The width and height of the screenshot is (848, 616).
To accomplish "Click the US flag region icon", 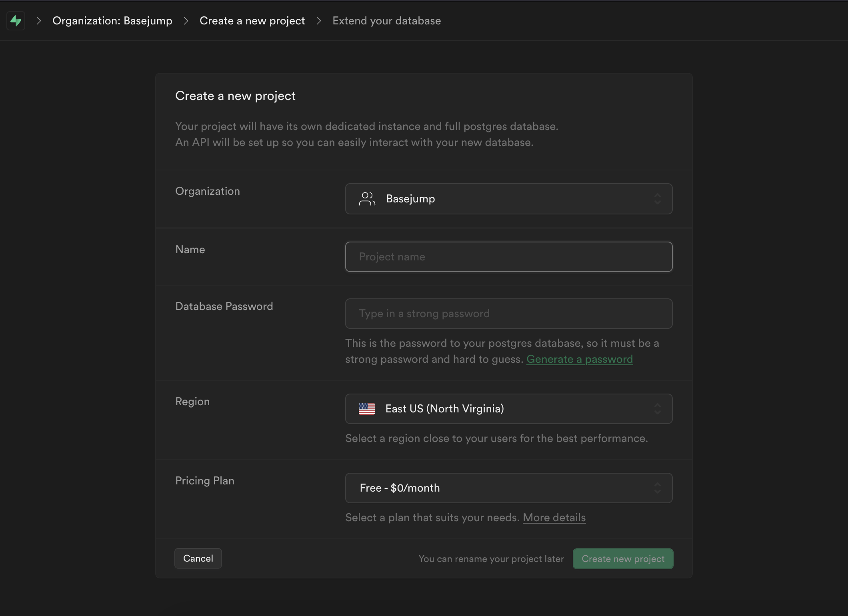I will [x=367, y=408].
